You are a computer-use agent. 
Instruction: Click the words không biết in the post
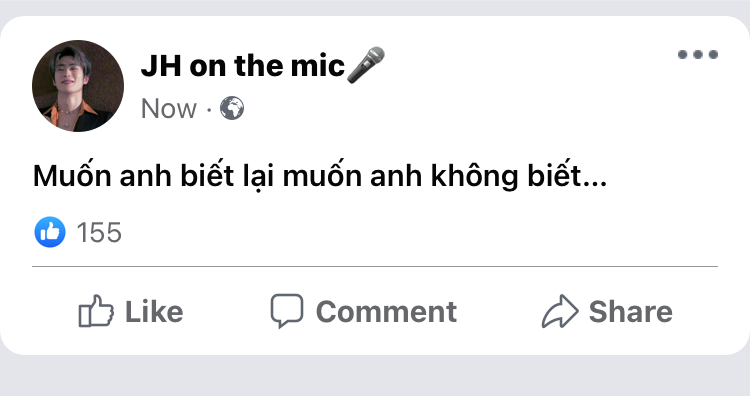click(506, 176)
